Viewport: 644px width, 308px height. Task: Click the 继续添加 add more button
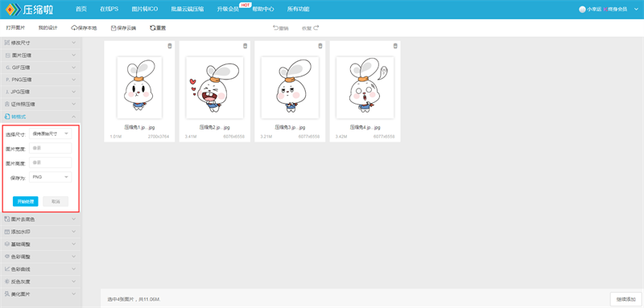[625, 299]
